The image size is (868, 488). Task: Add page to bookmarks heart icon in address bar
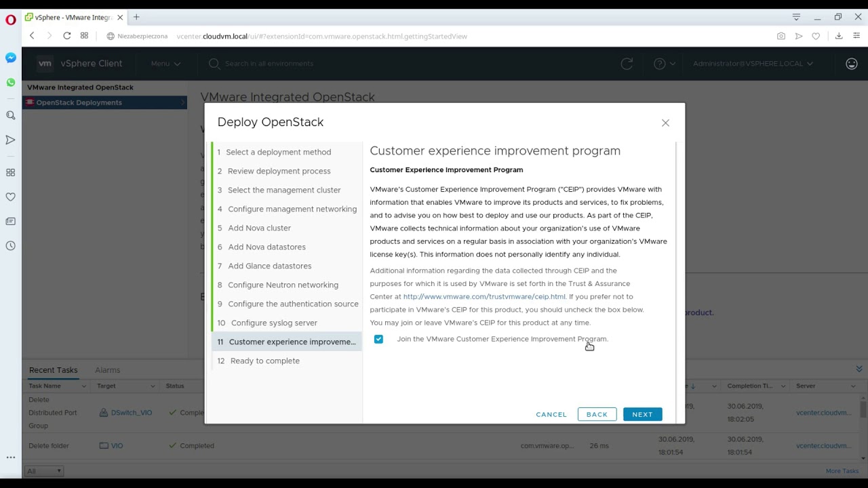pos(816,36)
